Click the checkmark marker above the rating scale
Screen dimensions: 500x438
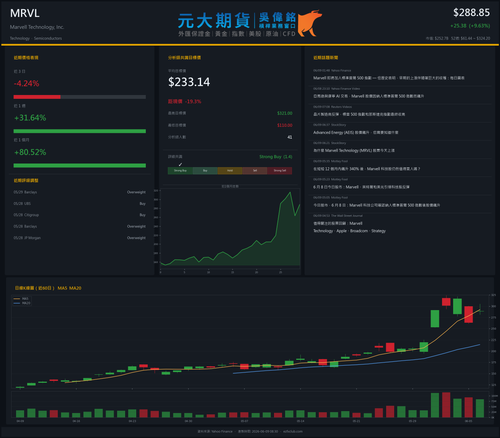[180, 164]
